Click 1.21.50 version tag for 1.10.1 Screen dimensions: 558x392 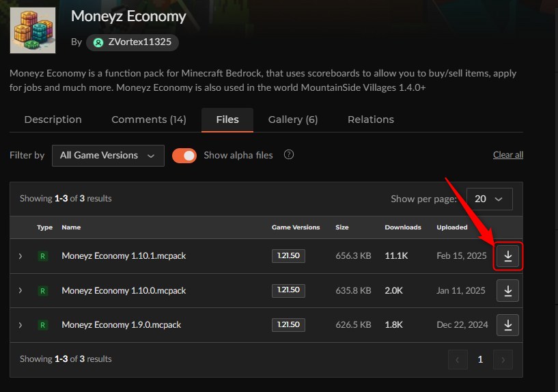pyautogui.click(x=288, y=256)
